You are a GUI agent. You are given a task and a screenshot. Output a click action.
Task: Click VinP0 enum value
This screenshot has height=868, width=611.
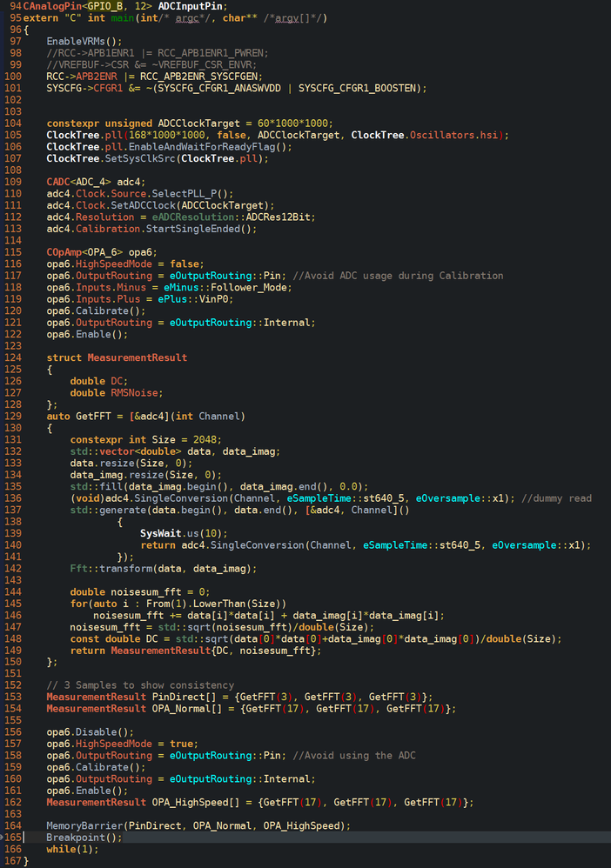click(216, 299)
